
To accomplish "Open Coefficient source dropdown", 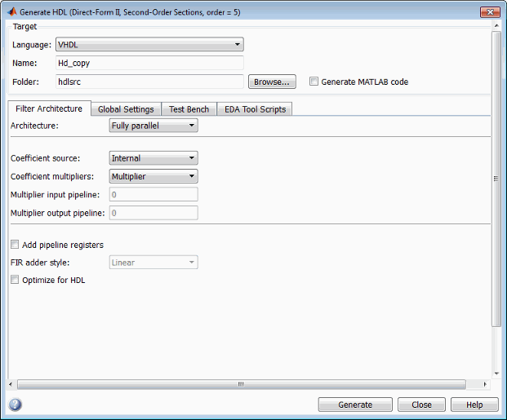I will click(153, 158).
